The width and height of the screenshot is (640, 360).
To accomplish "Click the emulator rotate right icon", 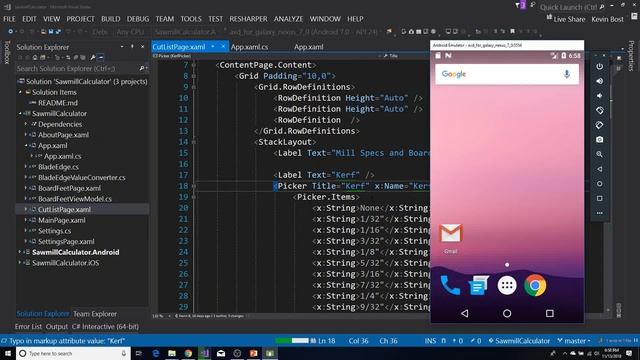I will pos(599,125).
